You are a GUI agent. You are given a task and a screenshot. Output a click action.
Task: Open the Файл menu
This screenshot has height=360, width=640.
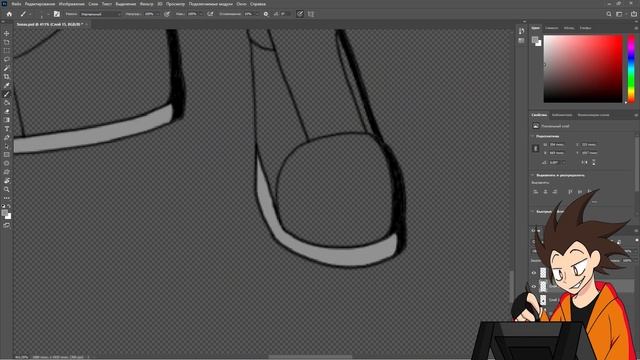pyautogui.click(x=16, y=4)
